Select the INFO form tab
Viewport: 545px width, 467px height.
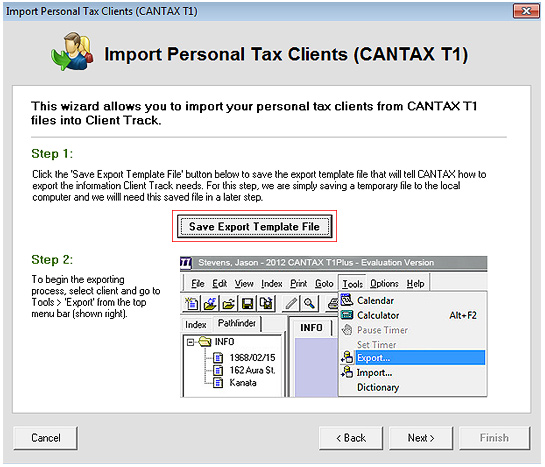point(311,328)
